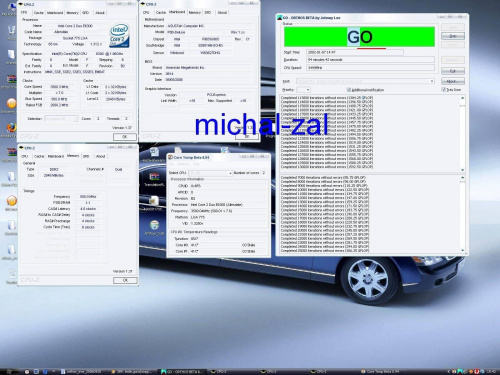
Task: Click the Recycle Bin desktop icon
Action: click(x=11, y=30)
